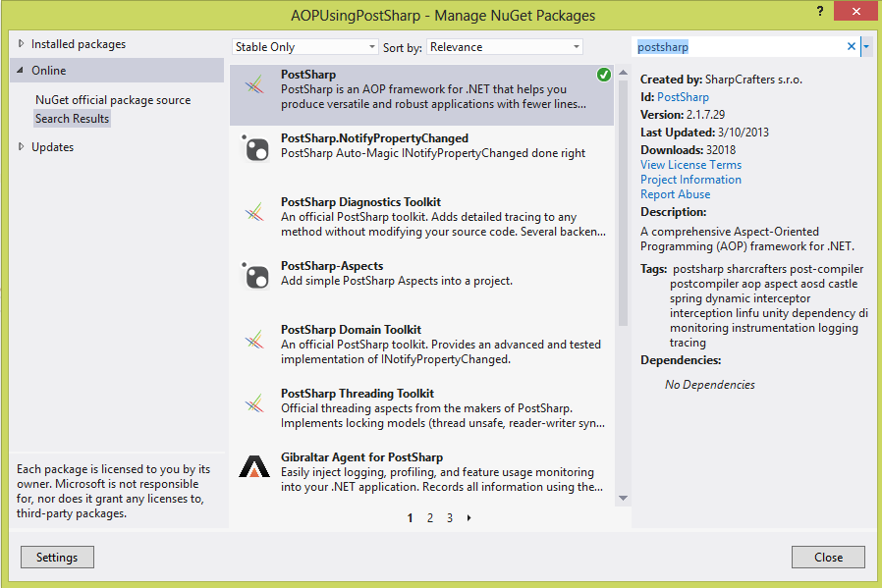882x588 pixels.
Task: Click the PostSharp package icon
Action: click(x=254, y=84)
